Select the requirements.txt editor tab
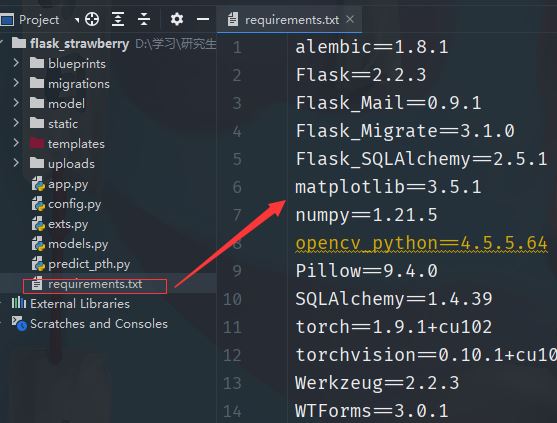The width and height of the screenshot is (557, 423). pyautogui.click(x=289, y=20)
